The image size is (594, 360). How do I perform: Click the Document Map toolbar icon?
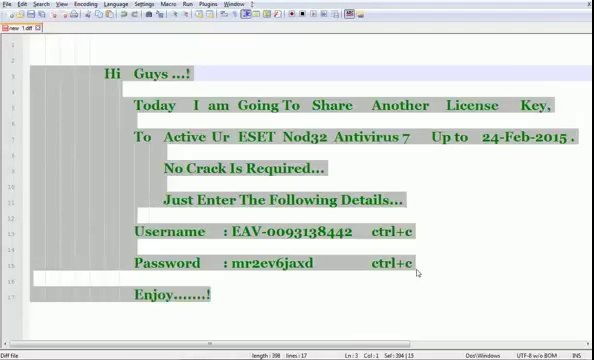[267, 14]
